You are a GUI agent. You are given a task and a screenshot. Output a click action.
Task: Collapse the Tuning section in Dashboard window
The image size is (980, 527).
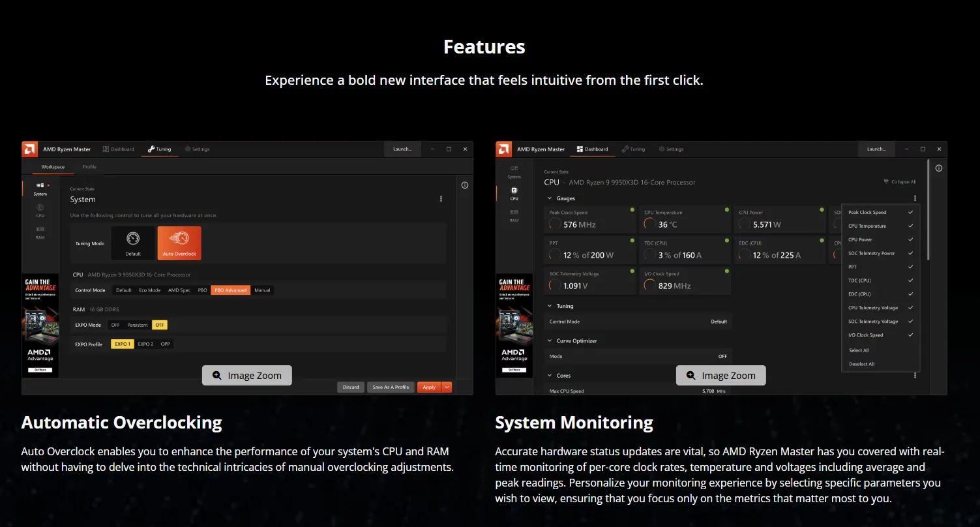click(550, 306)
